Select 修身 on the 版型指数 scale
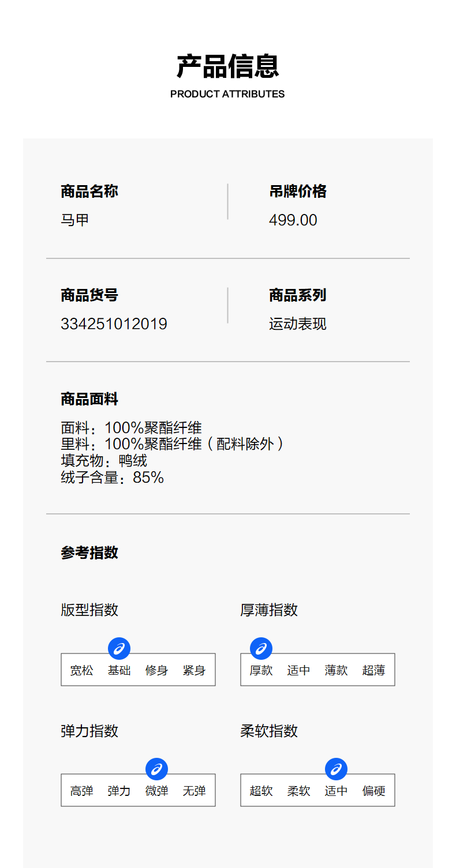The width and height of the screenshot is (456, 868). point(156,671)
